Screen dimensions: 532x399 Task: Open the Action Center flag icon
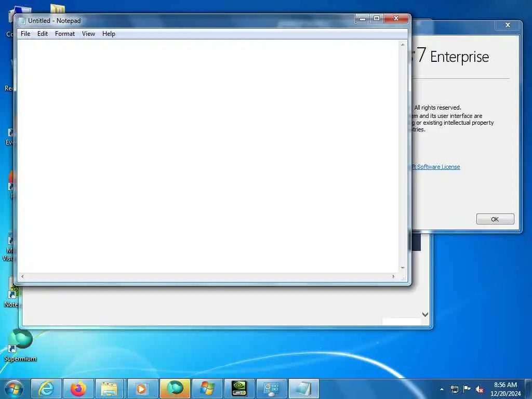tap(467, 389)
